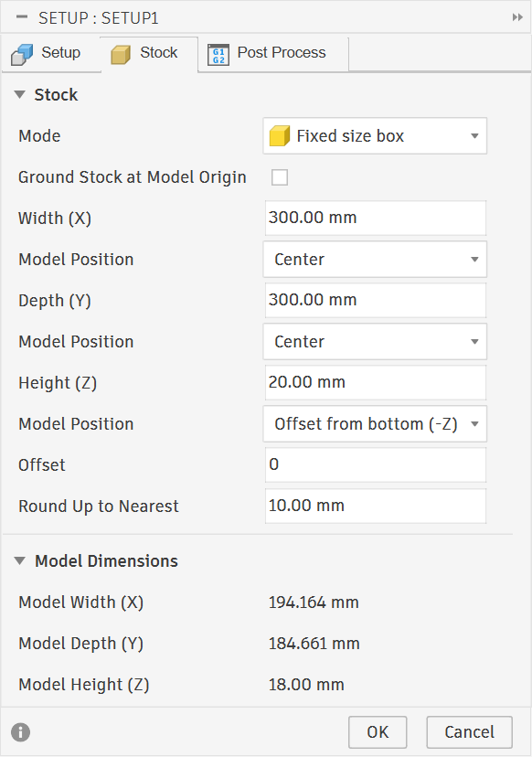
Task: Collapse the Stock section
Action: tap(20, 94)
